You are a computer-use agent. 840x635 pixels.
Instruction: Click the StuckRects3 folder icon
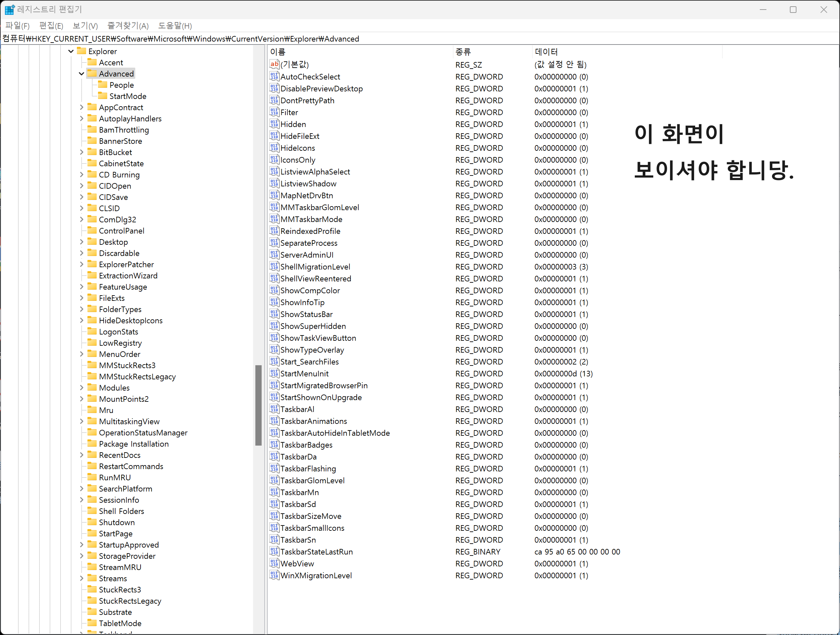(92, 589)
